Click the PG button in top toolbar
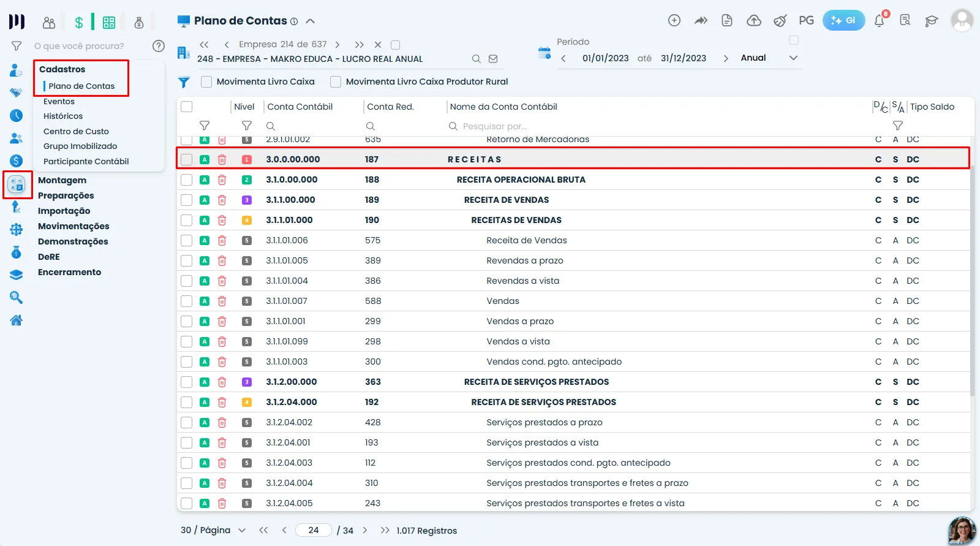The image size is (980, 546). point(807,20)
